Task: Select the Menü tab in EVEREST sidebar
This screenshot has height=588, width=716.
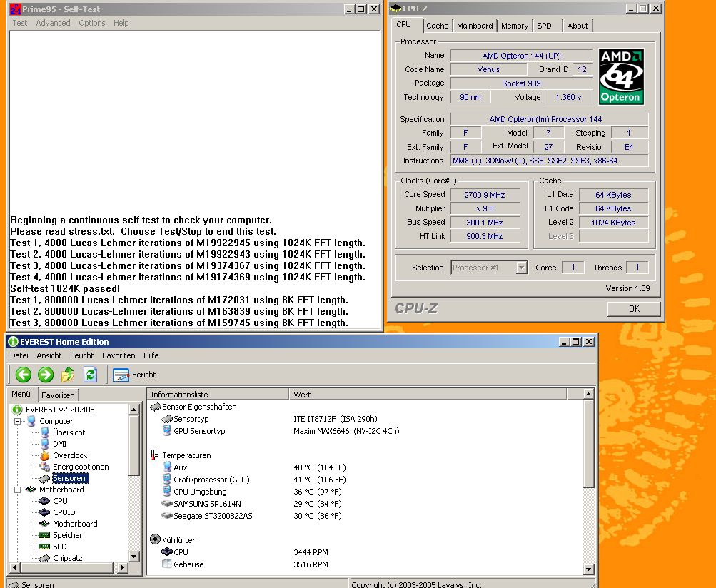Action: click(21, 393)
